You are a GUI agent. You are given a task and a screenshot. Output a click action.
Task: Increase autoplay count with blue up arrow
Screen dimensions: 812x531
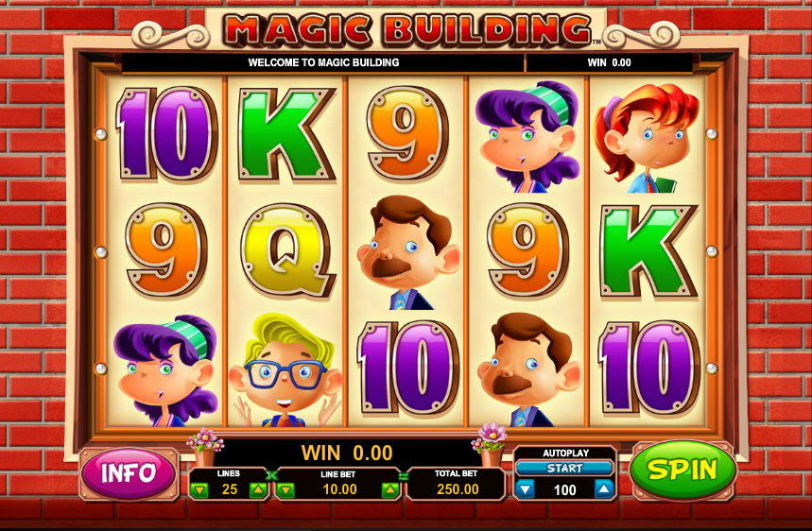604,488
